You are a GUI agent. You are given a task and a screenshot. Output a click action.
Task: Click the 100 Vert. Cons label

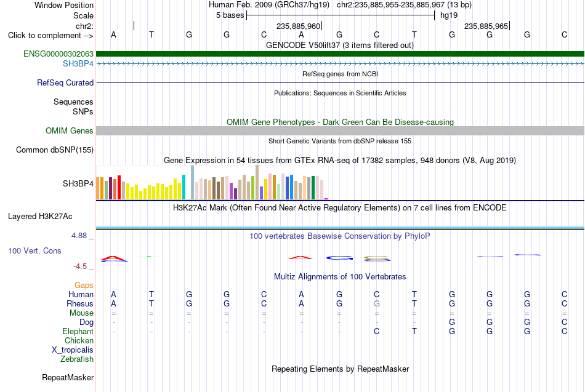[34, 251]
